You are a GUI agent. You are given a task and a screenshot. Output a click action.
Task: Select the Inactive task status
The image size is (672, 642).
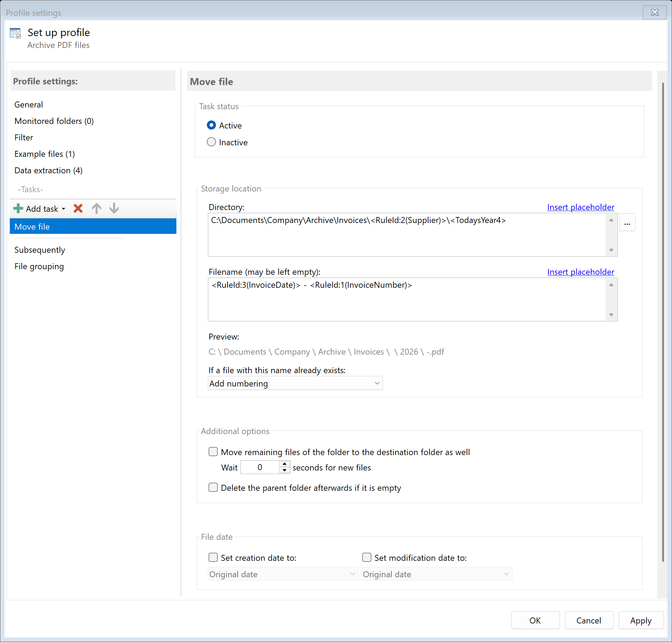coord(211,142)
